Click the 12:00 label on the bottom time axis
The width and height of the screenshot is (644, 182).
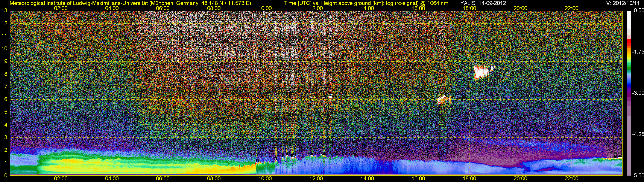316,179
